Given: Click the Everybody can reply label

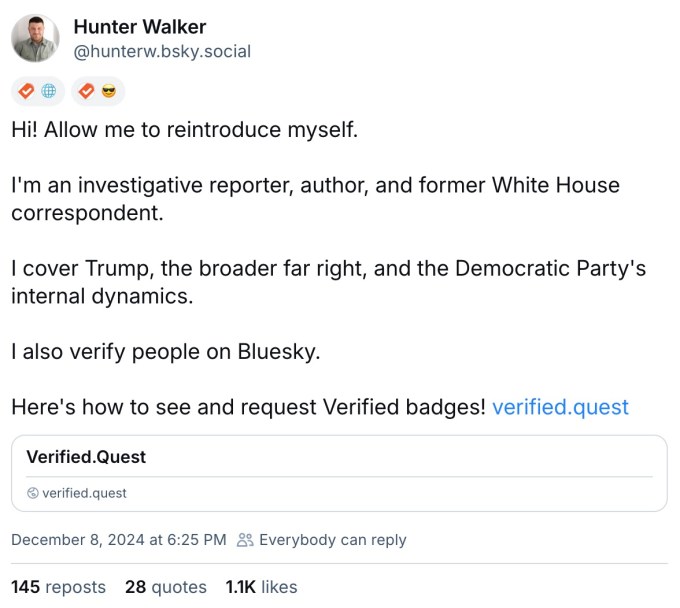Looking at the screenshot, I should click(x=332, y=540).
